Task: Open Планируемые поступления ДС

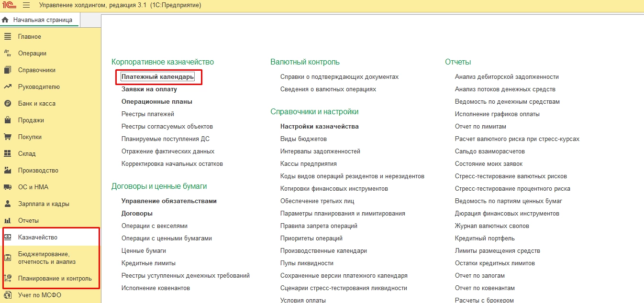Action: point(166,139)
